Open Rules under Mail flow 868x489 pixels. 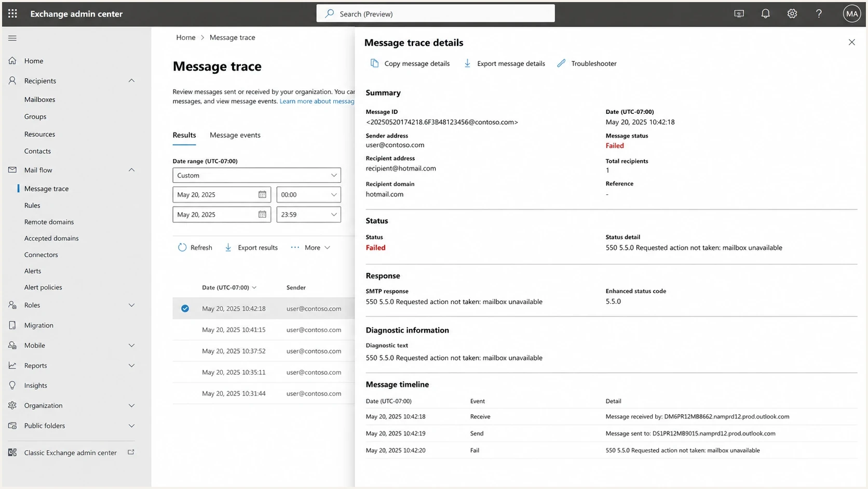[x=32, y=205]
